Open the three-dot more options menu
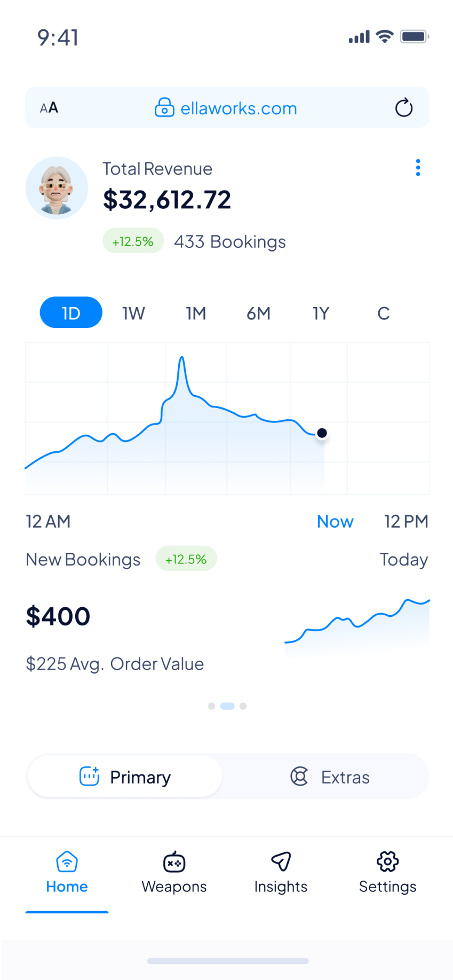Viewport: 453px width, 980px height. pos(418,168)
